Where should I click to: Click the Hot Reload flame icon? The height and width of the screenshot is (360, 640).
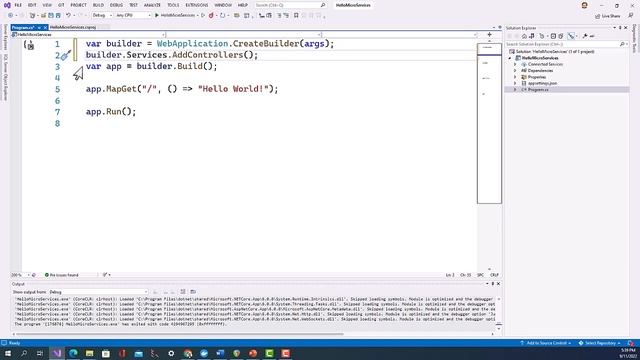pos(211,16)
